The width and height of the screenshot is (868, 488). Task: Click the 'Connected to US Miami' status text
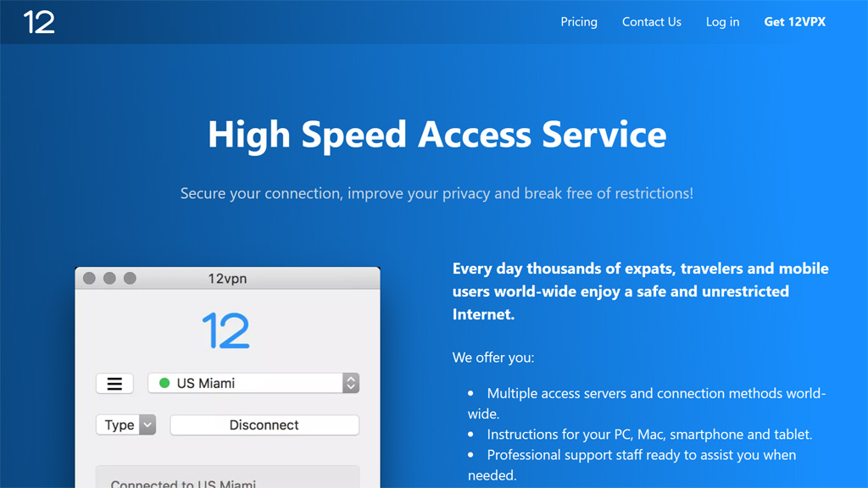click(183, 484)
